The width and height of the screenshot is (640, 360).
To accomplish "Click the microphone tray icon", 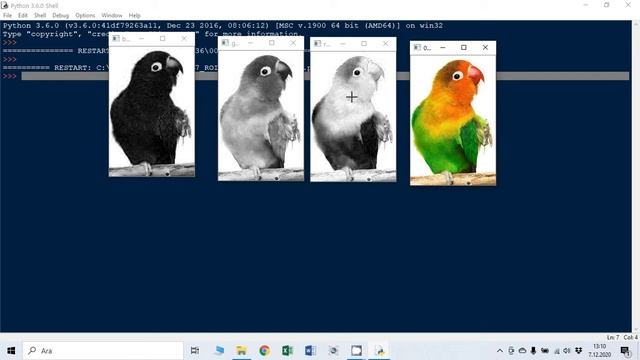I will [533, 351].
